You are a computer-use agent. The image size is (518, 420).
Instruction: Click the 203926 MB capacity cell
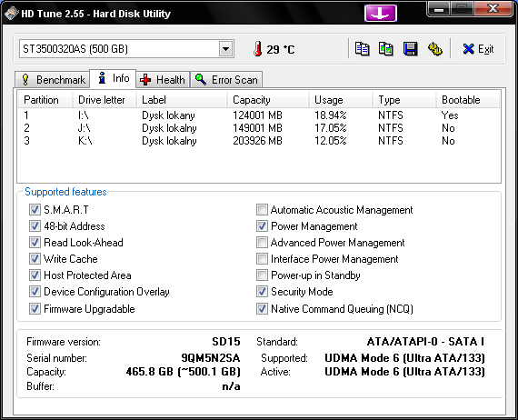point(257,141)
